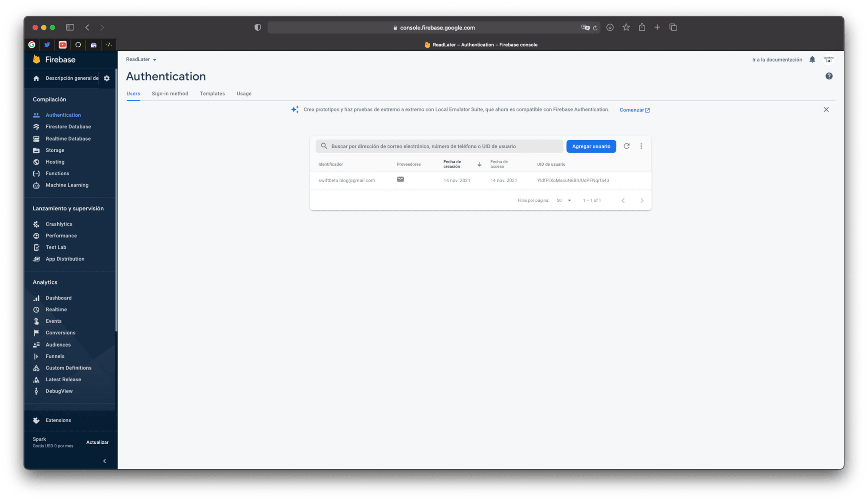Click the Authentication sidebar icon
This screenshot has height=501, width=868.
pyautogui.click(x=36, y=115)
